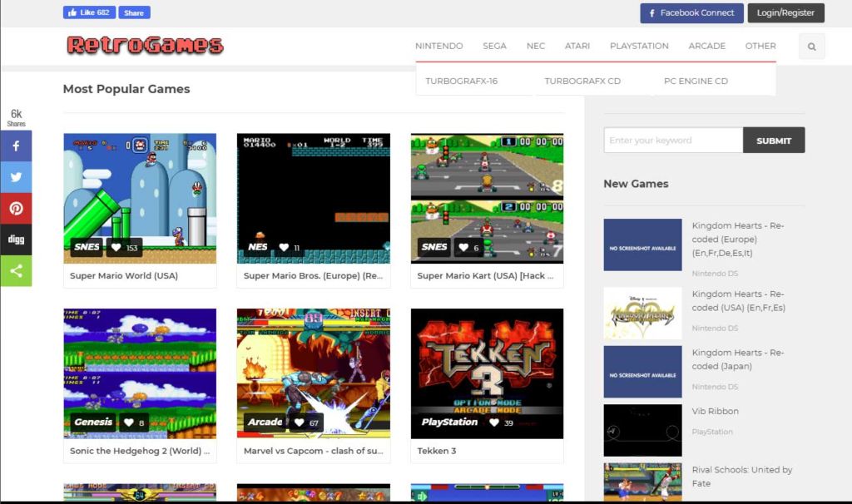Open Facebook sharing via sidebar icon
The height and width of the screenshot is (504, 852).
coord(16,146)
